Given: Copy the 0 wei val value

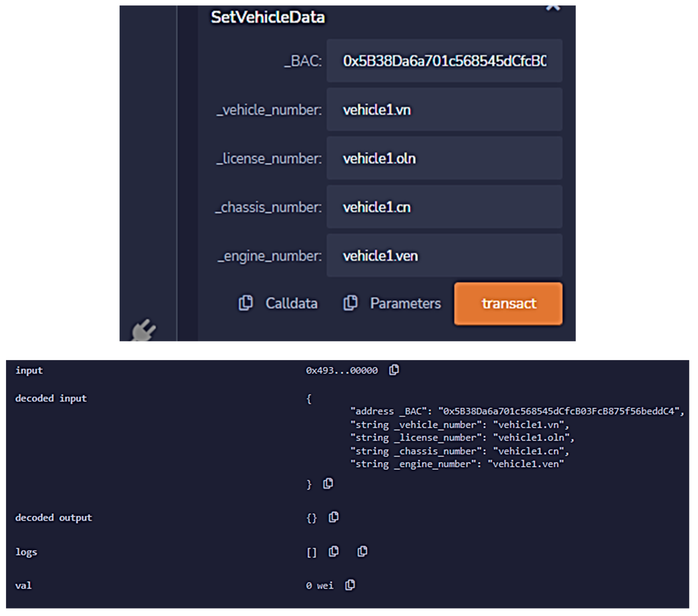Looking at the screenshot, I should tap(350, 585).
